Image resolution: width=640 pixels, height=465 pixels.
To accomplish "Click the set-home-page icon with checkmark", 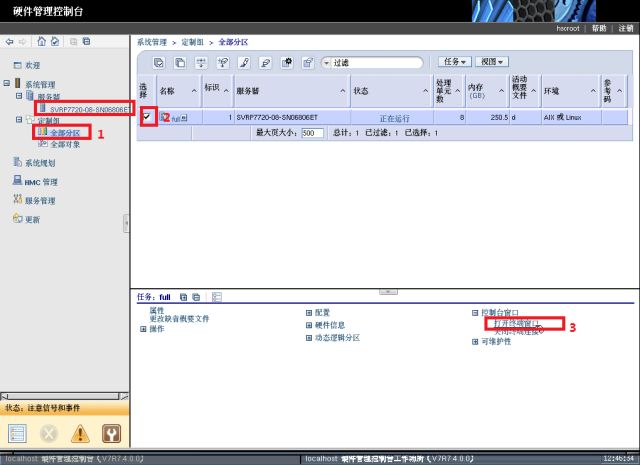I will pos(55,41).
